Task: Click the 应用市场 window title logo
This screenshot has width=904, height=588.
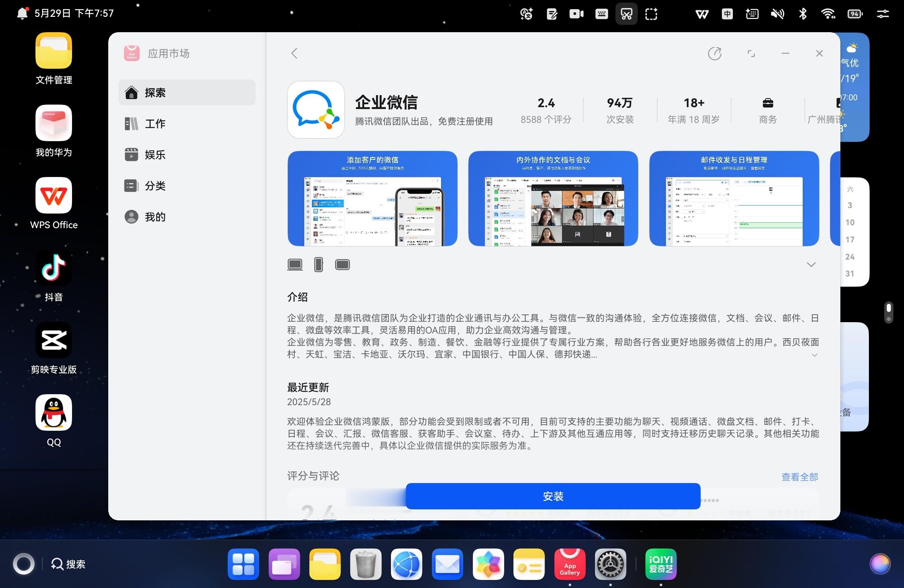Action: pos(132,53)
